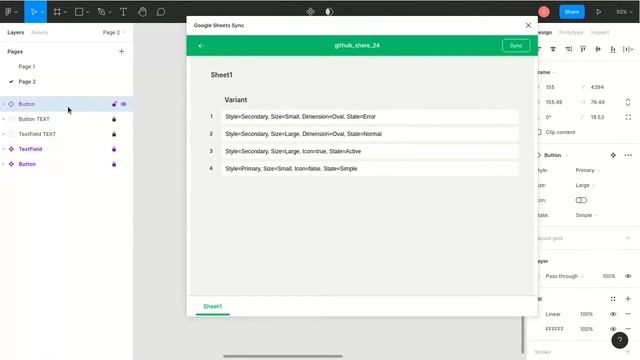Click align bottom icon

(x=613, y=49)
